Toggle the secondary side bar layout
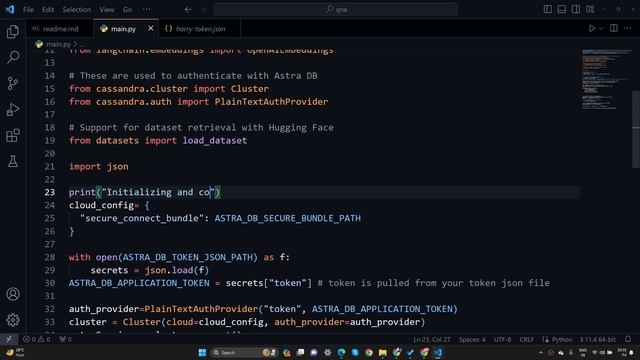The image size is (640, 360). [x=576, y=9]
